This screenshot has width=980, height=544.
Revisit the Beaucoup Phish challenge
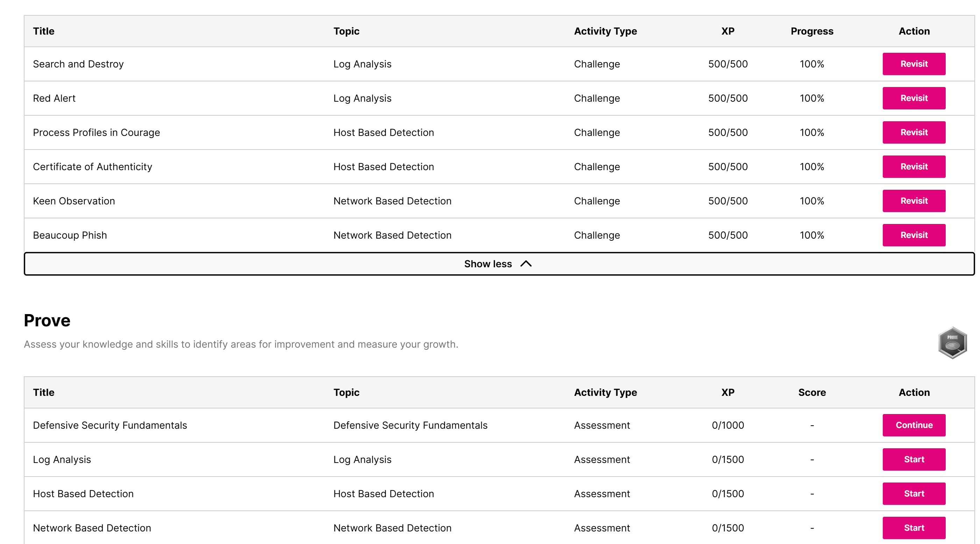click(914, 235)
